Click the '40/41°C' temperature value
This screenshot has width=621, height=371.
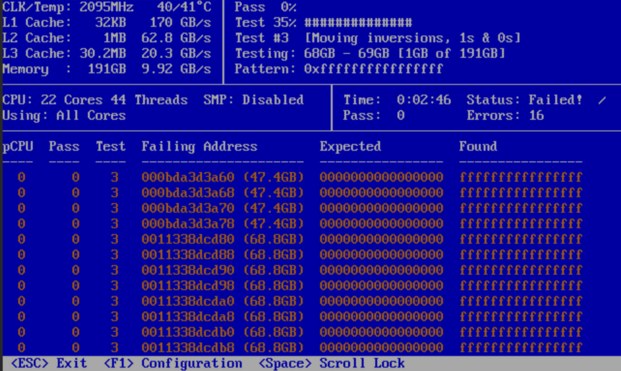pos(184,7)
